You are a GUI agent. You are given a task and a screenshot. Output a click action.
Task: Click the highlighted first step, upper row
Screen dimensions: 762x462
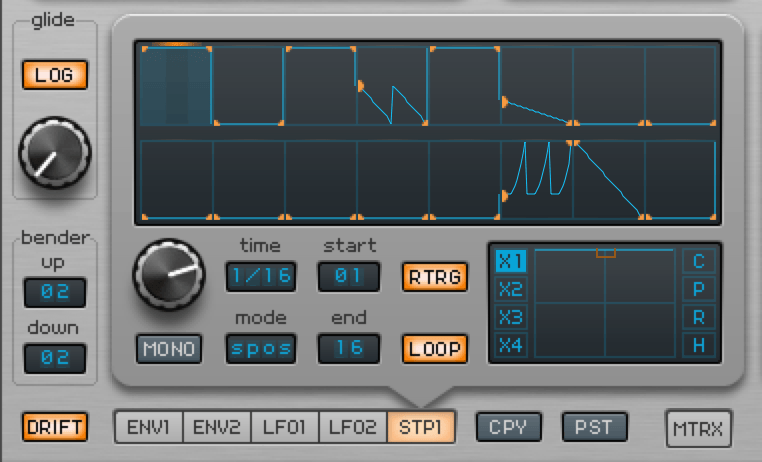[176, 86]
